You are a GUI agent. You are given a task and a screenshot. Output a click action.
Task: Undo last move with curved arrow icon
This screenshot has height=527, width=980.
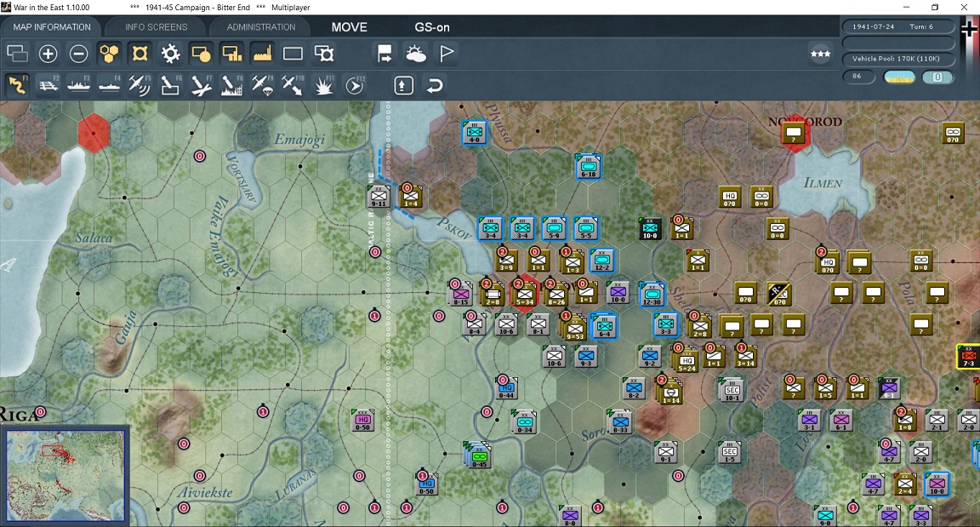(435, 85)
